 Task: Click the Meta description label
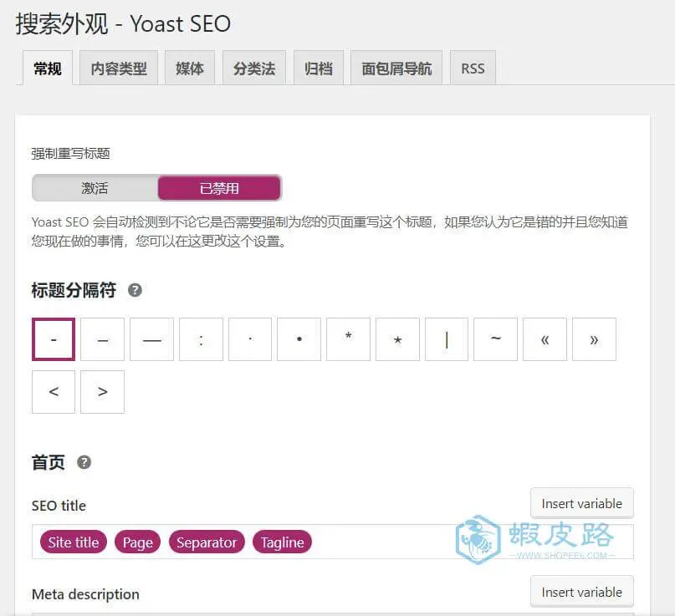click(85, 594)
